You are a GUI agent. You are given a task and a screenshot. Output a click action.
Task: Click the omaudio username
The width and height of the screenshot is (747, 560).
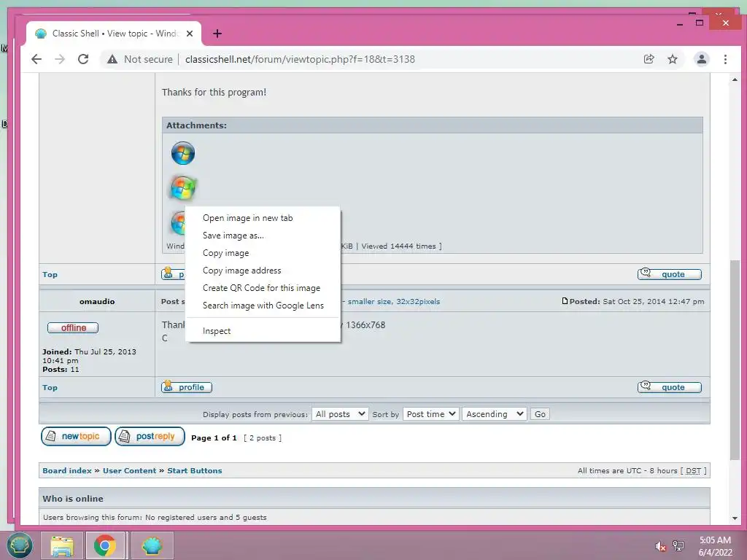(x=97, y=301)
